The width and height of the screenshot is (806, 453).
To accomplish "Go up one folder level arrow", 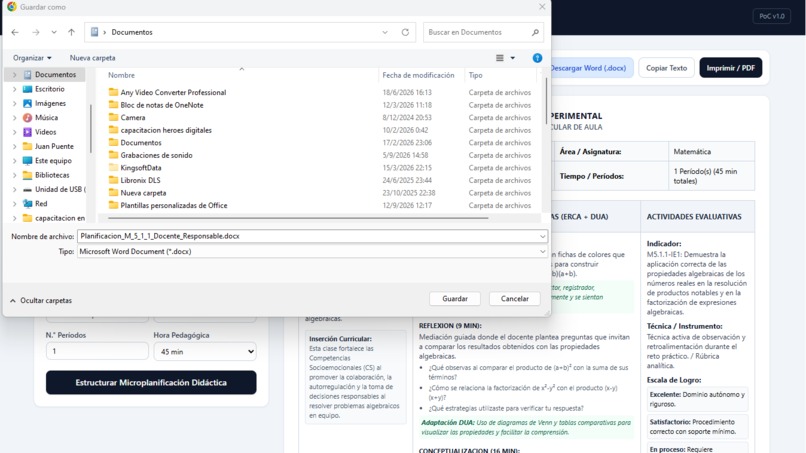I will point(71,32).
